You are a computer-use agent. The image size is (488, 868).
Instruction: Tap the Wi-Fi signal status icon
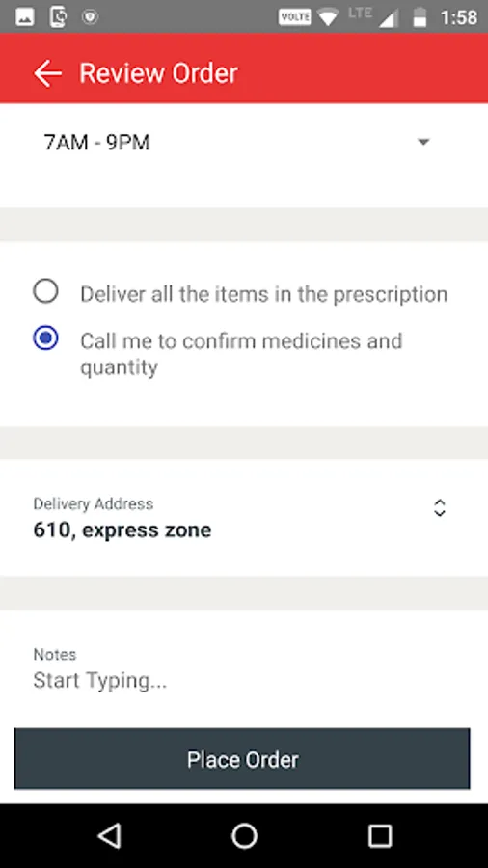coord(328,17)
